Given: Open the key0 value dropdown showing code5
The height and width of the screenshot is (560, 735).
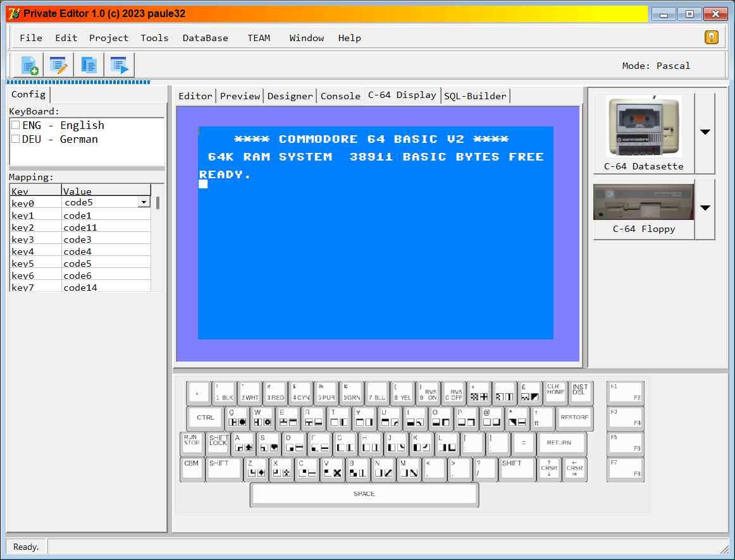Looking at the screenshot, I should 144,202.
